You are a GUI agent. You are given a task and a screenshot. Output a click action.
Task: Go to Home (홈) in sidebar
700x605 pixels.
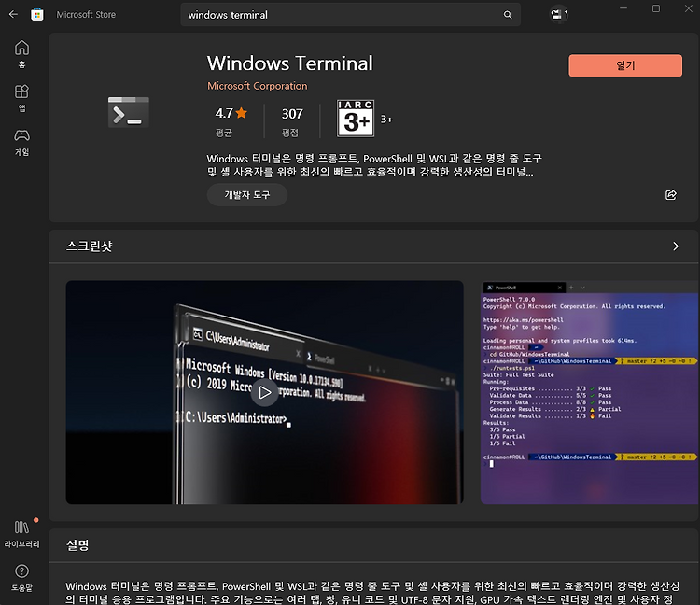click(21, 54)
